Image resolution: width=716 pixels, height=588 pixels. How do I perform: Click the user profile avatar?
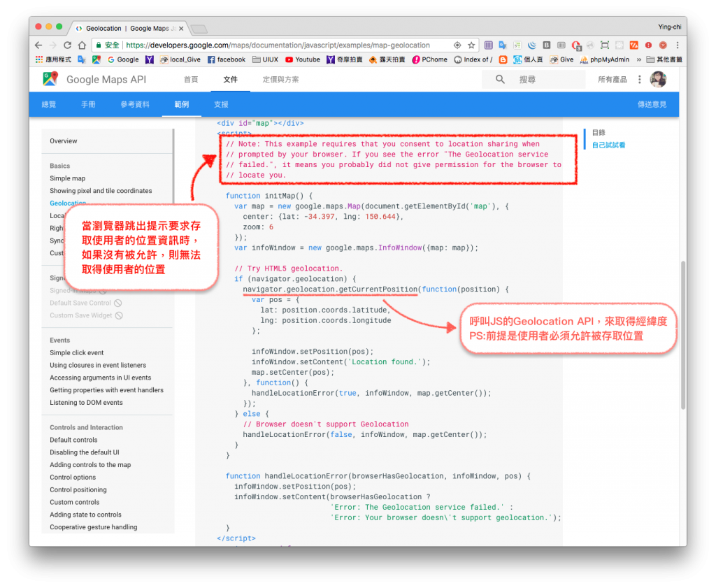click(658, 80)
